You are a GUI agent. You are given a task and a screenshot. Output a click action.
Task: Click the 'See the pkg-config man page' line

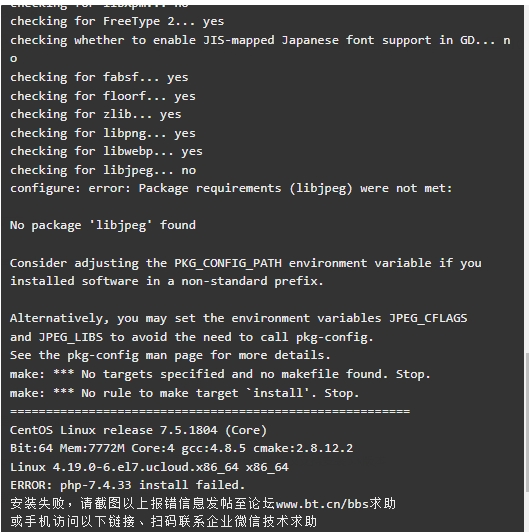click(170, 355)
